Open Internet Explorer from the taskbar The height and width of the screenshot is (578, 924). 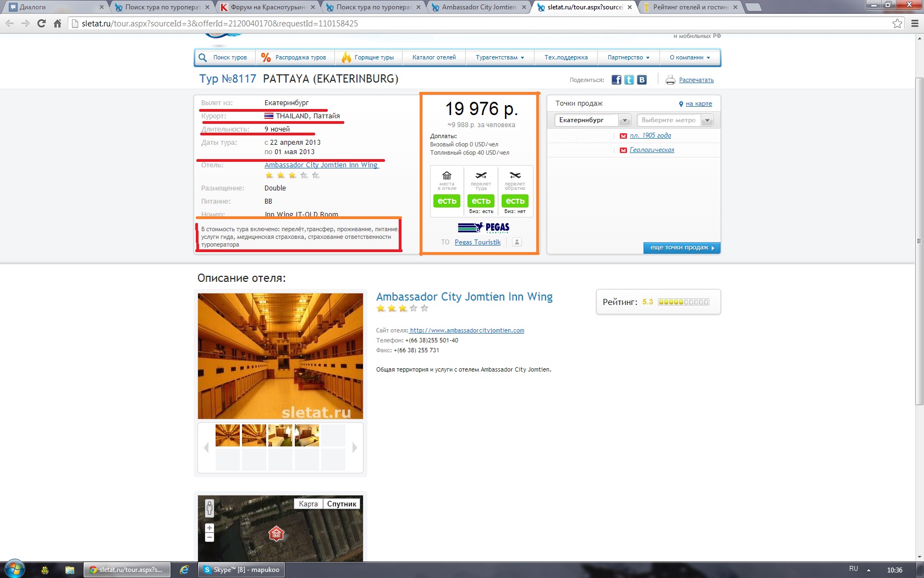[184, 570]
